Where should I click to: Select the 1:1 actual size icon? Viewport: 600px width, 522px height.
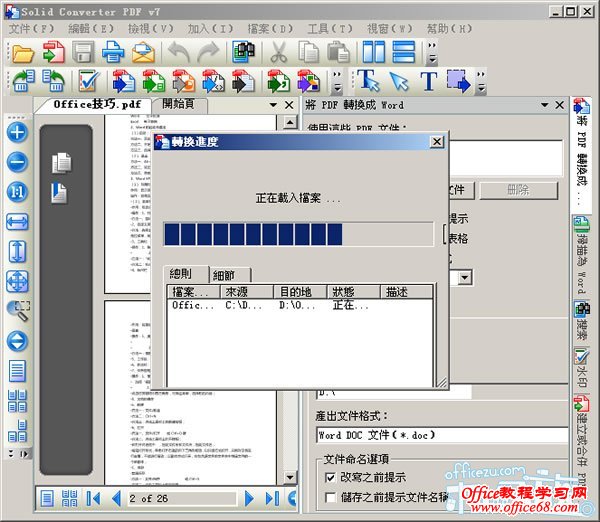click(17, 192)
